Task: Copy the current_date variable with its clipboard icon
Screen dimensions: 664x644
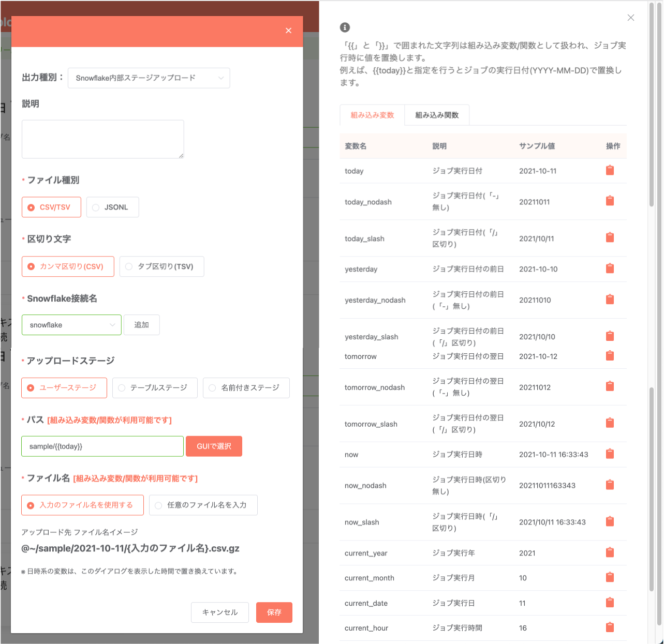Action: (610, 602)
